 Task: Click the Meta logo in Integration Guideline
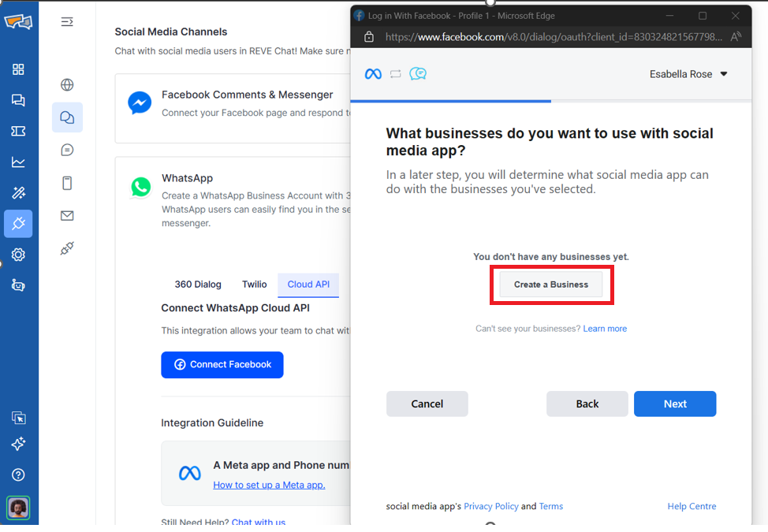(189, 473)
